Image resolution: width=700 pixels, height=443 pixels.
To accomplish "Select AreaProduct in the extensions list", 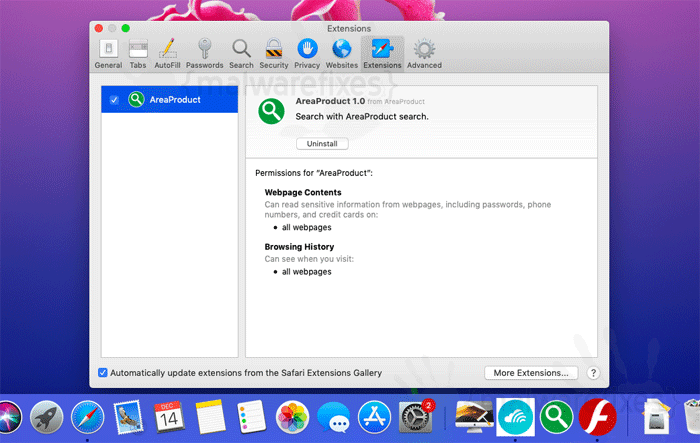I will click(x=170, y=100).
